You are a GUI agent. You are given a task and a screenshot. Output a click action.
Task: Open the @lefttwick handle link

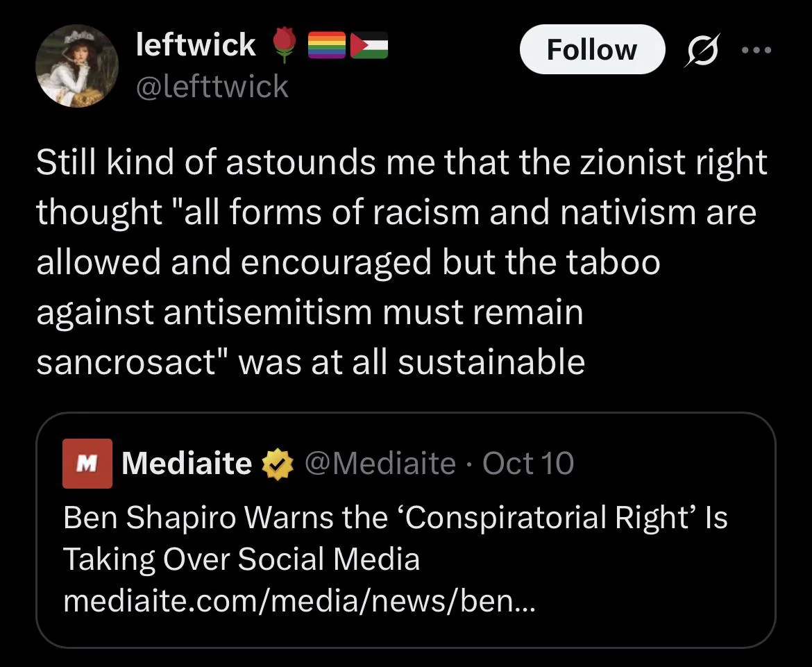click(212, 87)
